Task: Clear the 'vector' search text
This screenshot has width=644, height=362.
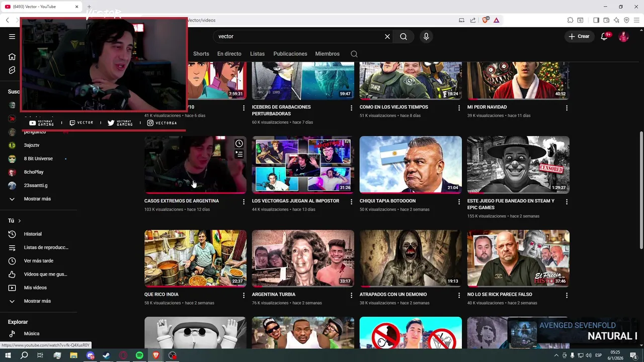Action: coord(387,36)
